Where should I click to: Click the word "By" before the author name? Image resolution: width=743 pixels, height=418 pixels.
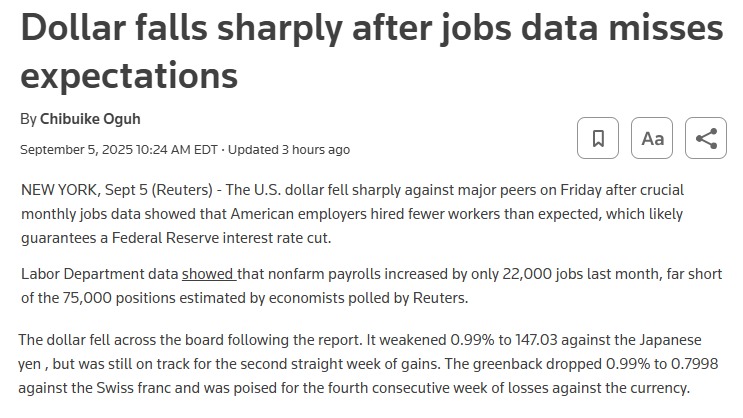click(x=28, y=119)
